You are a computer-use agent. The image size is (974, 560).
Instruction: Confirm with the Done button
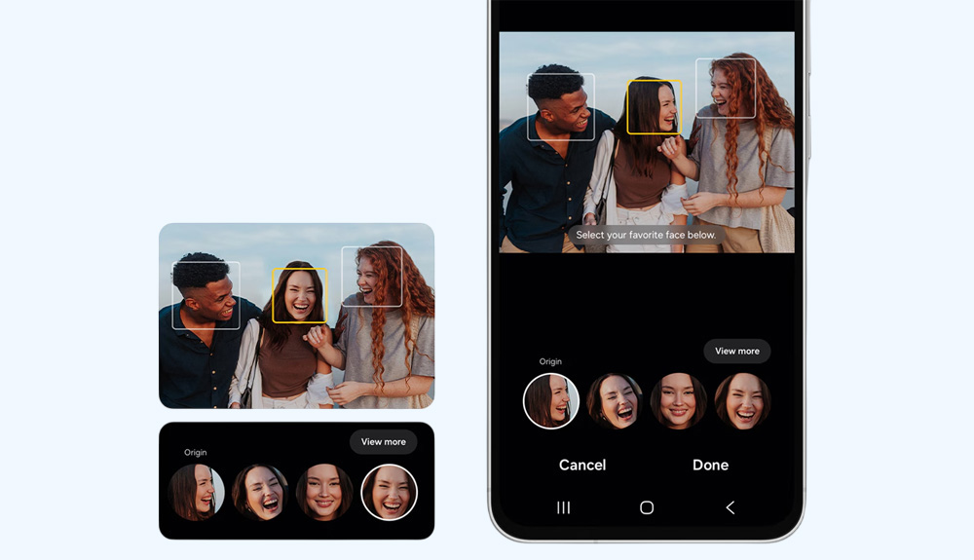(711, 465)
